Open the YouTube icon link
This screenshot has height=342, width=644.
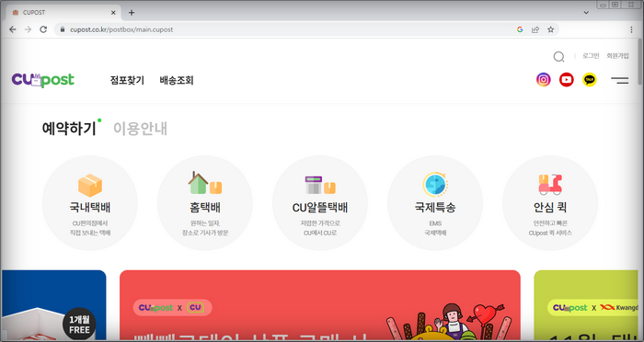coord(567,80)
